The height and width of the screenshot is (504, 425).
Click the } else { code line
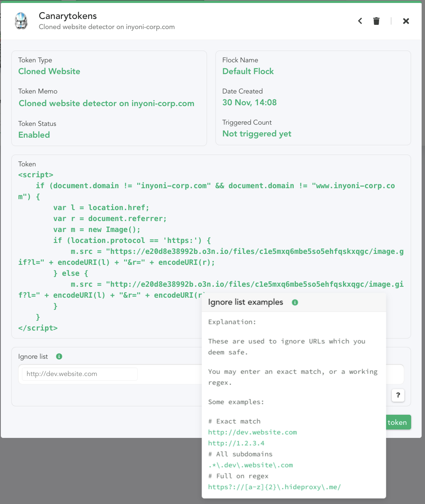pos(71,273)
